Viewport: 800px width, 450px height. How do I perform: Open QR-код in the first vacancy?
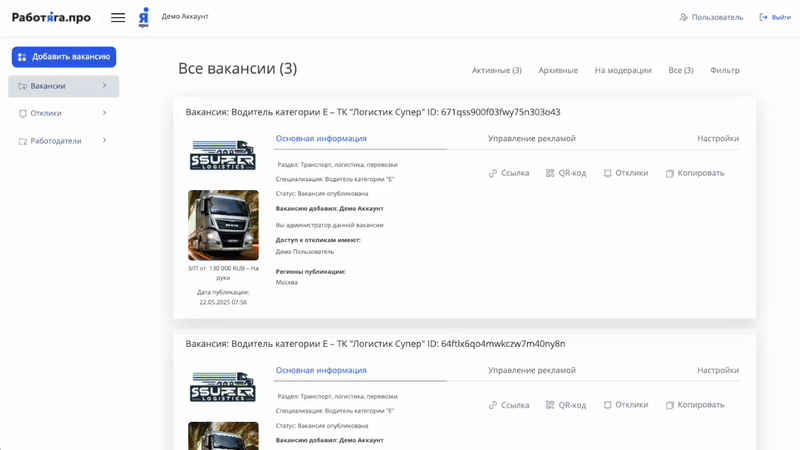tap(550, 173)
